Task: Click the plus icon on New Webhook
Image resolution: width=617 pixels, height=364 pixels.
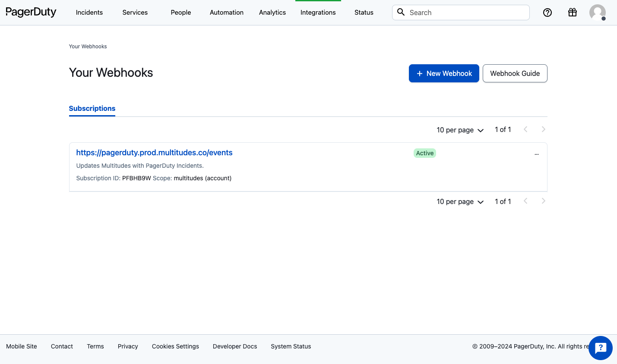Action: click(420, 73)
